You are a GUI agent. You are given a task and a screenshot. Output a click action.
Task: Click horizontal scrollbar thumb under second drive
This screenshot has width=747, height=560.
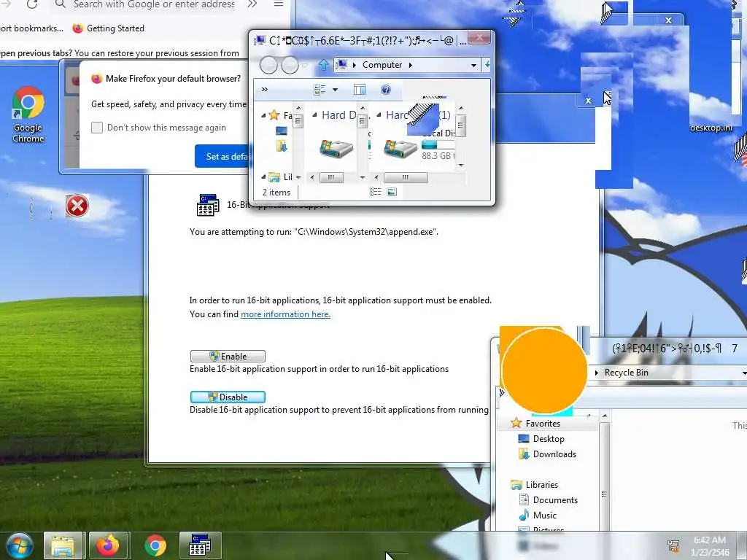pyautogui.click(x=406, y=178)
